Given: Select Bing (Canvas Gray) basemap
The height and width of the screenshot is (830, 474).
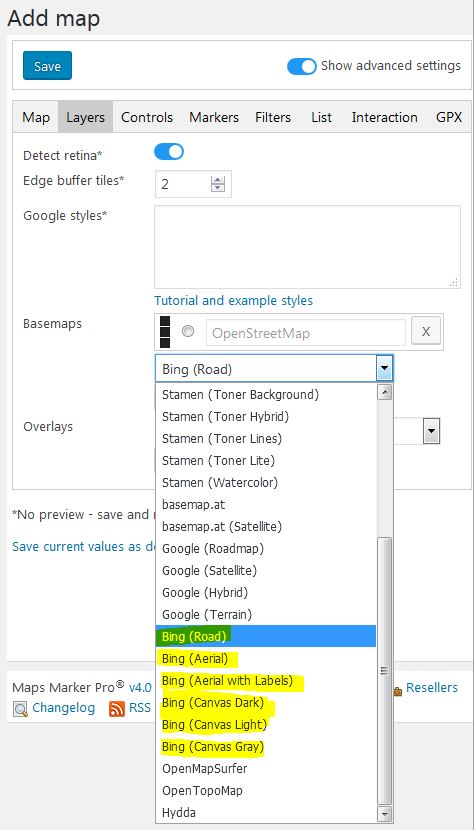Looking at the screenshot, I should coord(266,747).
